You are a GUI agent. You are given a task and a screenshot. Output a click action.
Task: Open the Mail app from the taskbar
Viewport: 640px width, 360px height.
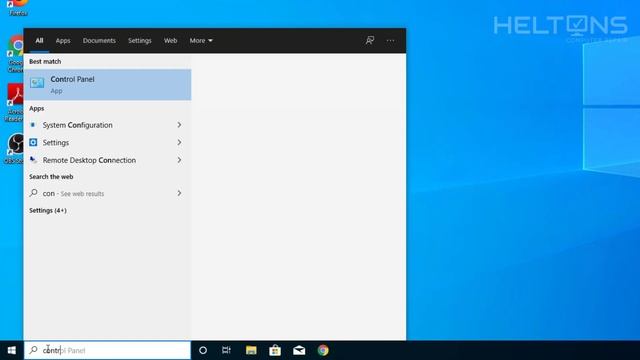click(299, 350)
